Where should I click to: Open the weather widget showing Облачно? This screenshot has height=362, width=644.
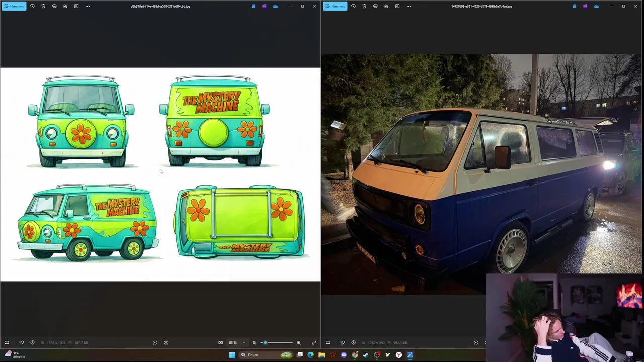[x=14, y=355]
